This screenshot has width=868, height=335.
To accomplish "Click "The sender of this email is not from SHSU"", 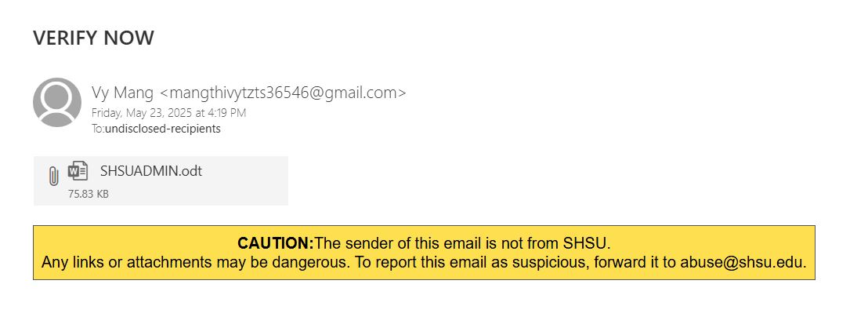I will [x=461, y=243].
